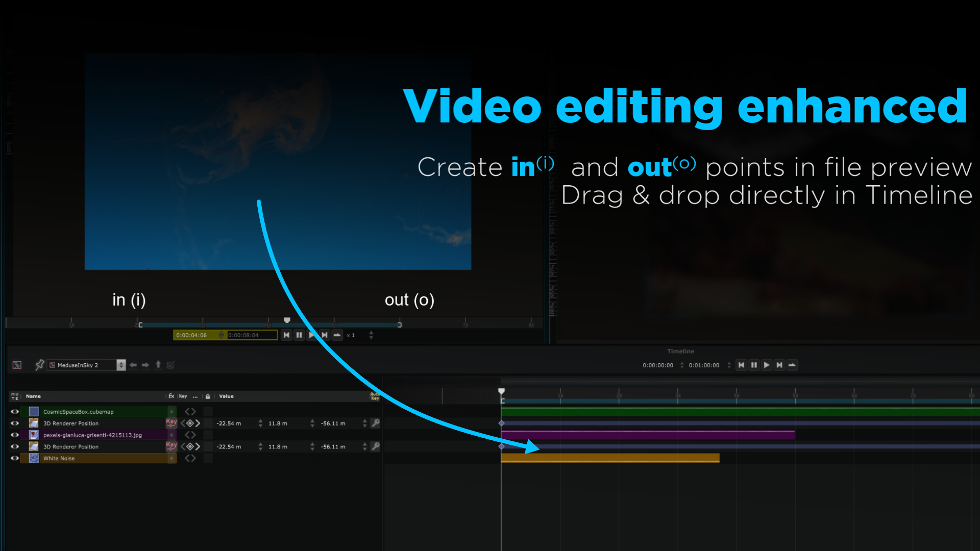Toggle lock box for first 3D Renderer Position
This screenshot has height=551, width=980.
[208, 423]
